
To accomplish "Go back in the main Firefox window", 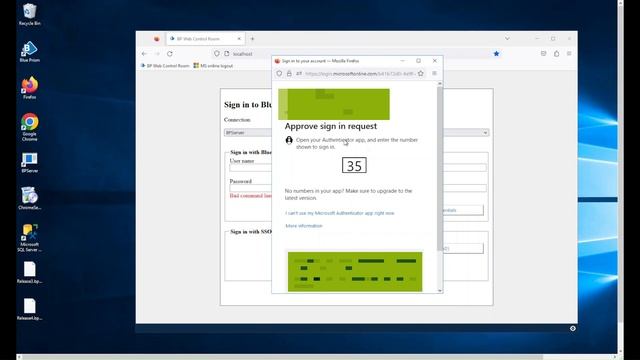I will (x=144, y=53).
